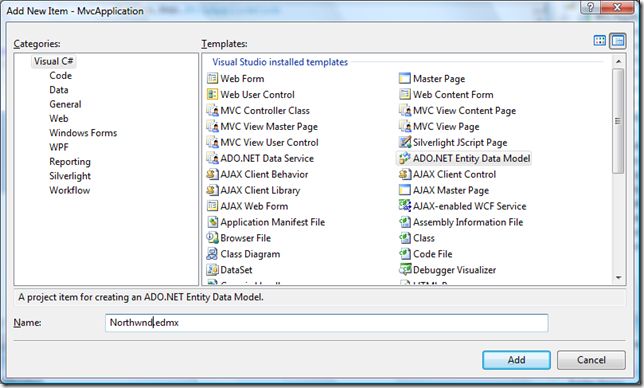Viewport: 644px width, 388px height.
Task: Select the AJAX Client Library icon
Action: tap(212, 190)
